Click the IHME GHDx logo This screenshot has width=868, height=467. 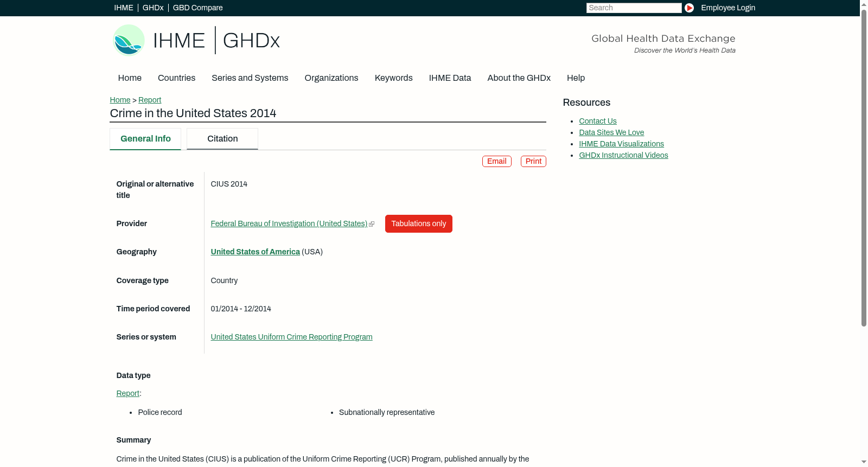(x=196, y=40)
